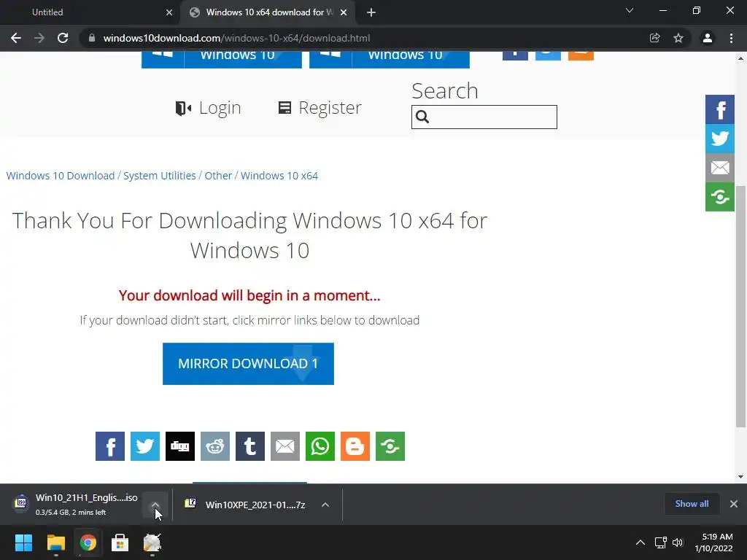747x560 pixels.
Task: Share on Tumblr
Action: (x=250, y=446)
